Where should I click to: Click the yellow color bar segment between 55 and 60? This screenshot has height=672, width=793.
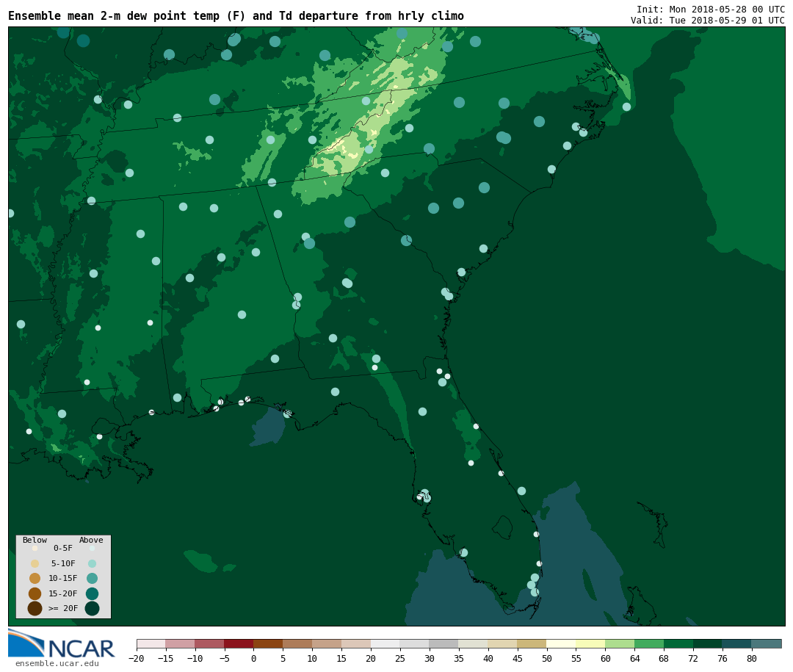tap(590, 643)
